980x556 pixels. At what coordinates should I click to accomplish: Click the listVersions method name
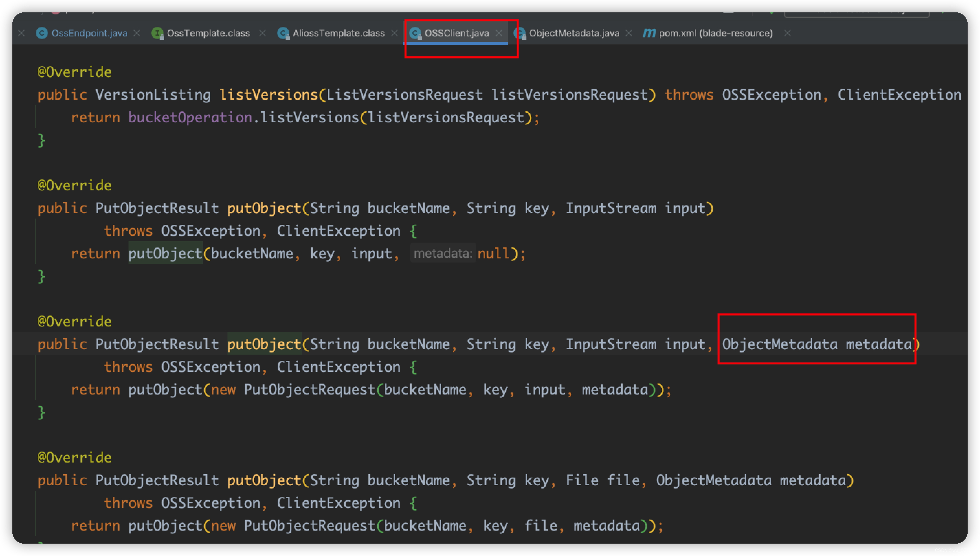coord(268,95)
